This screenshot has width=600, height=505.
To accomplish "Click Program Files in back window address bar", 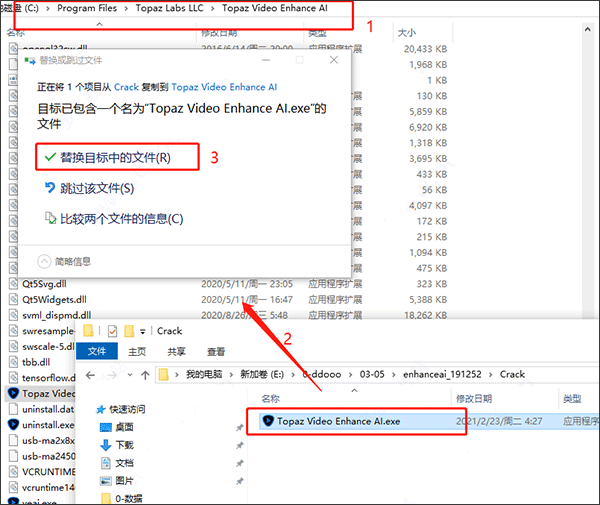I will coord(87,8).
